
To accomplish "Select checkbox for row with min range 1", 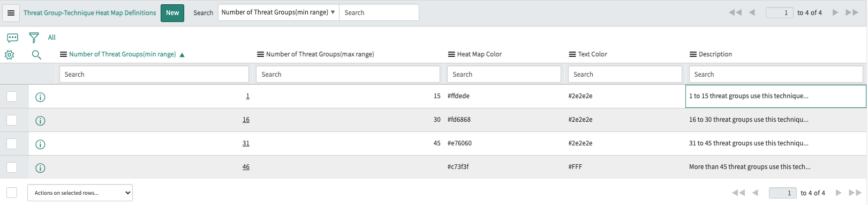I will (12, 97).
